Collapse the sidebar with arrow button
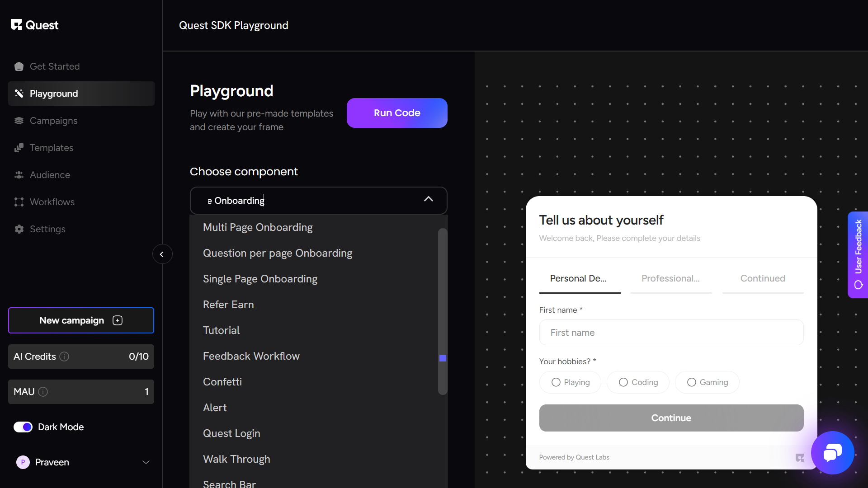Viewport: 868px width, 488px height. click(162, 254)
